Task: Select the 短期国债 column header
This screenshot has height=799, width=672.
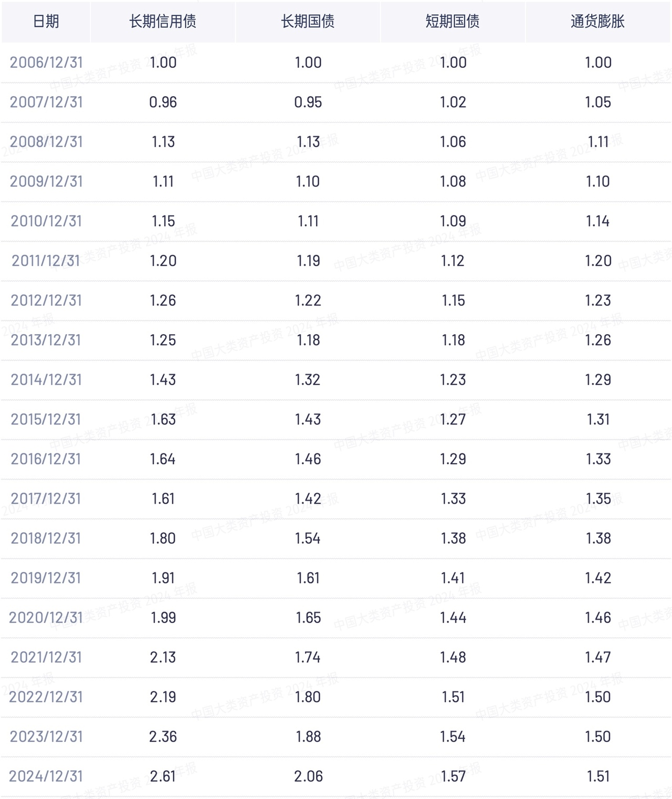Action: point(453,22)
